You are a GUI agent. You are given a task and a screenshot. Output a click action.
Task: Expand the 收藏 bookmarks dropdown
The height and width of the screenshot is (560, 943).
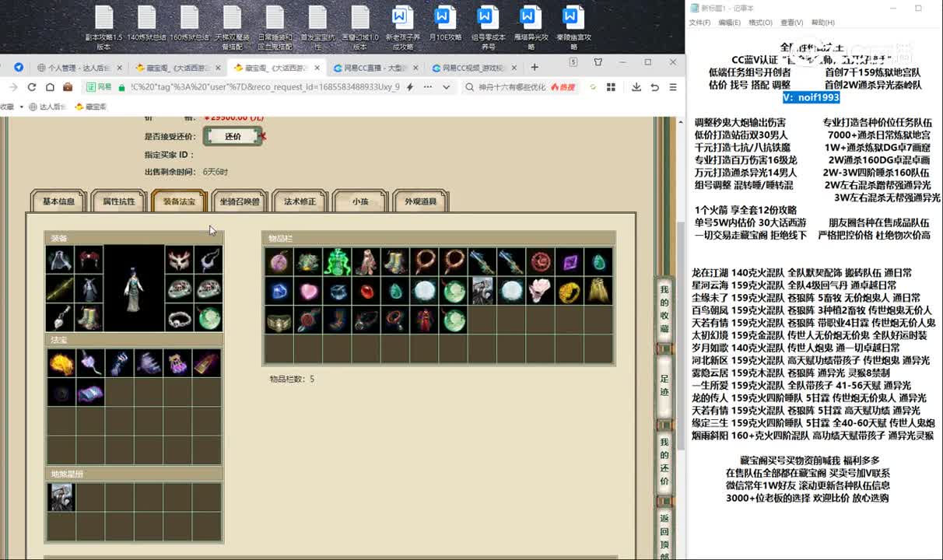[19, 107]
